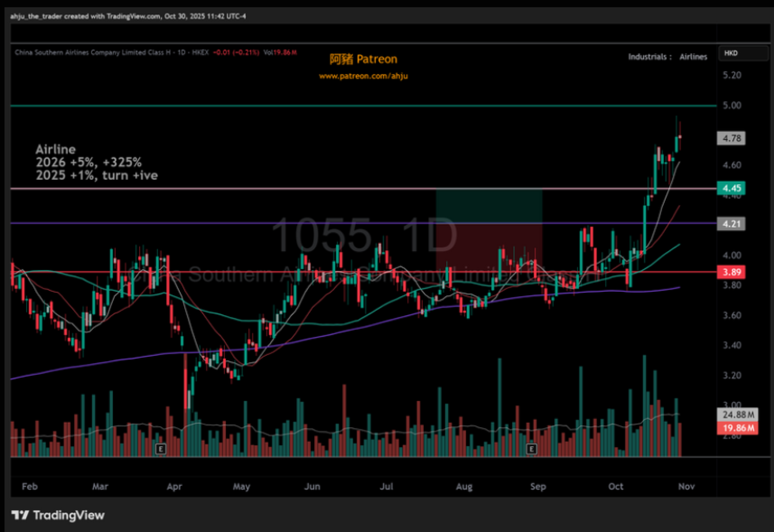Click the May label on time axis
The image size is (774, 532).
[241, 486]
